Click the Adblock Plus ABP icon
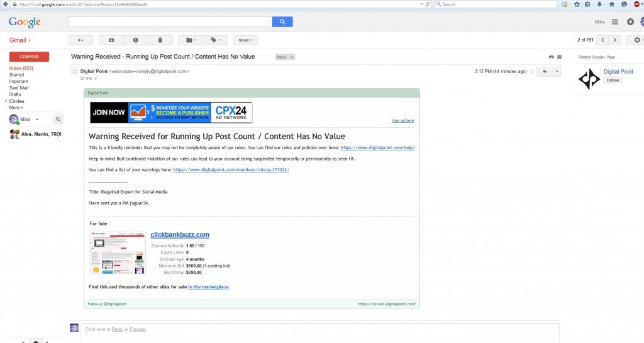 click(x=636, y=4)
